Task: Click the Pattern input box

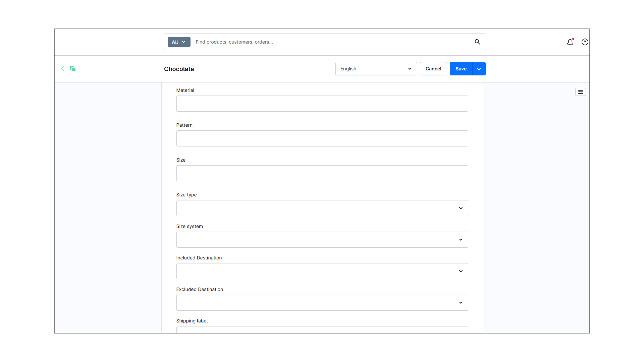Action: point(322,138)
